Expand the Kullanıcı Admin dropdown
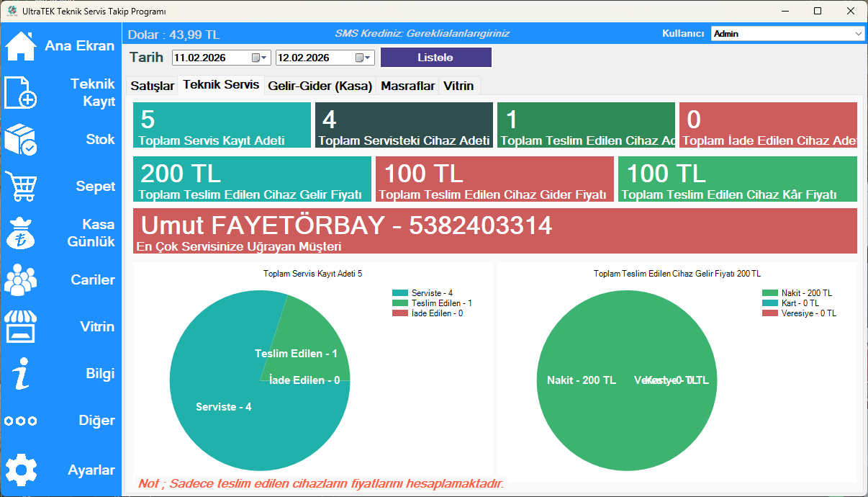Image resolution: width=868 pixels, height=497 pixels. point(859,34)
